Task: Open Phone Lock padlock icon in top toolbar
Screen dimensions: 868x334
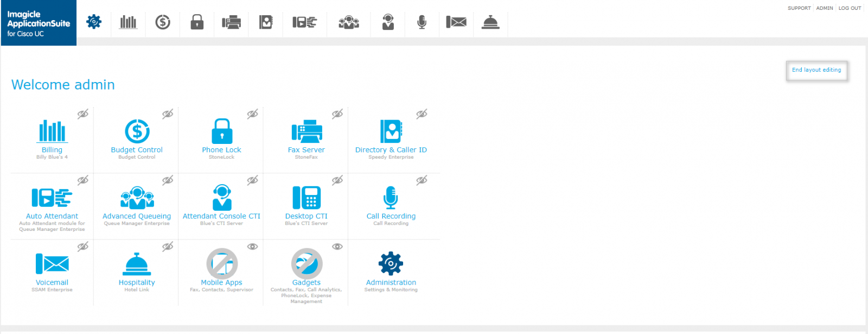Action: point(197,22)
